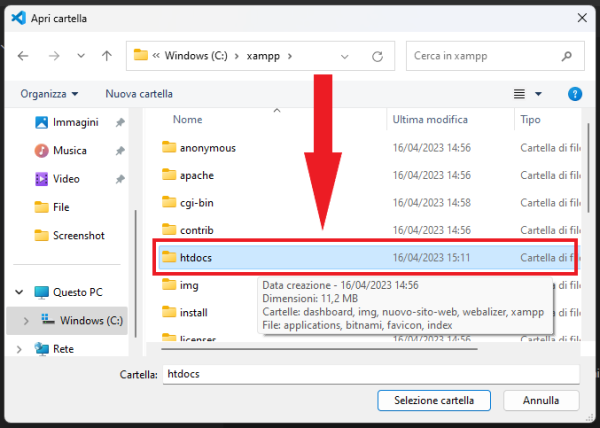Click the xampp breadcrumb segment

[x=263, y=56]
